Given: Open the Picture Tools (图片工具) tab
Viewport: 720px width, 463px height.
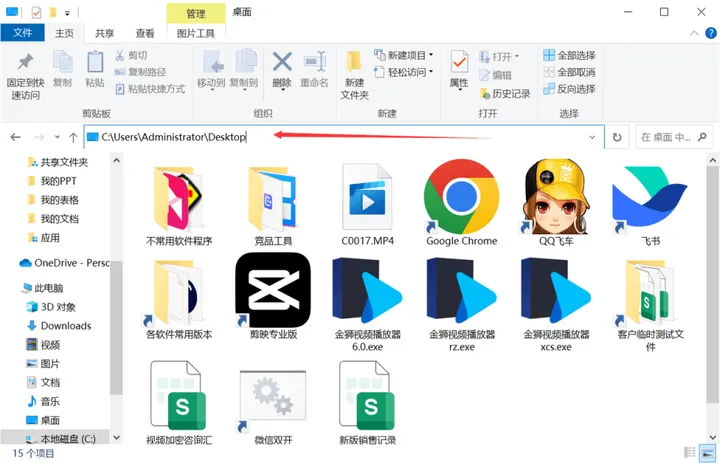Looking at the screenshot, I should pyautogui.click(x=196, y=33).
